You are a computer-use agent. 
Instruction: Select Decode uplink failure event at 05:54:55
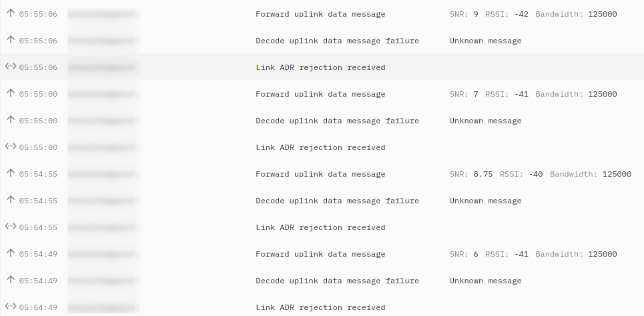322,201
